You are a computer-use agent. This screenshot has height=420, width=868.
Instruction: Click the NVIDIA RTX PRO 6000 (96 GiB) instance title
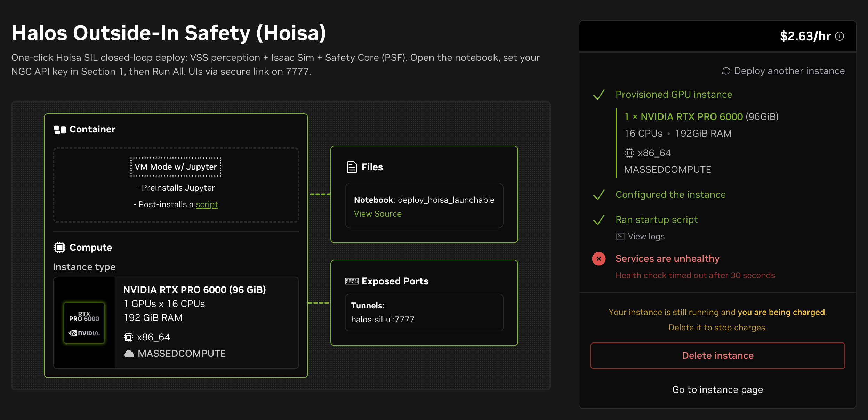point(195,290)
